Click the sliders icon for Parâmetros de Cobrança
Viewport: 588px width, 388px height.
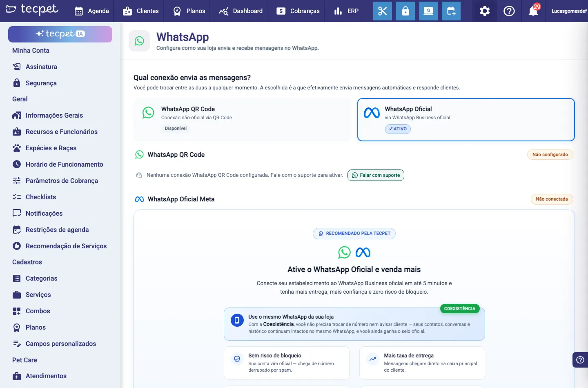(x=17, y=181)
